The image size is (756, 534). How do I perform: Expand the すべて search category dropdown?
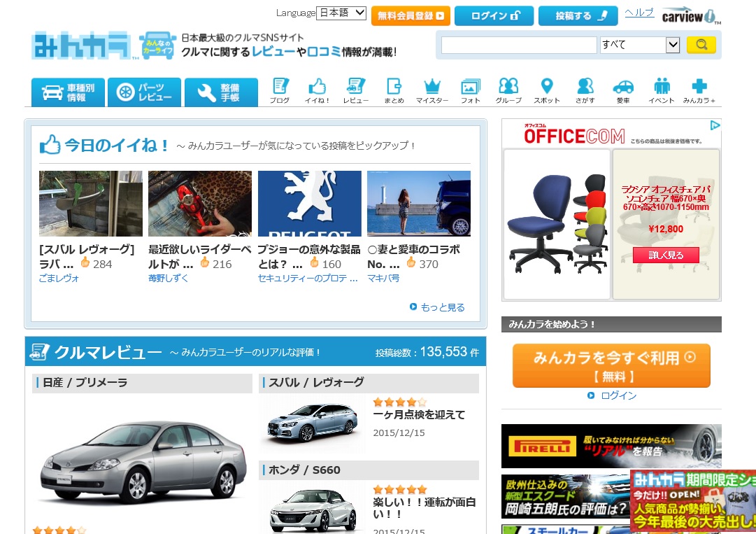pyautogui.click(x=640, y=45)
